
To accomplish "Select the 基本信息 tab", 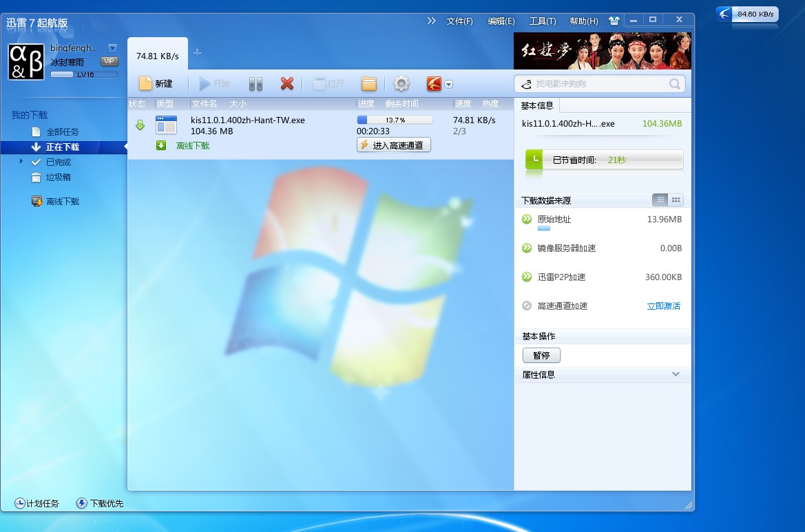I will click(x=537, y=106).
